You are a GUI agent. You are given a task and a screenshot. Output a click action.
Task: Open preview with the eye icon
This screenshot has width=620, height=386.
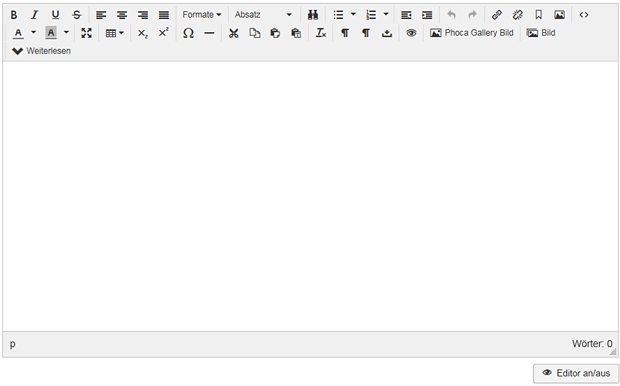pyautogui.click(x=411, y=33)
